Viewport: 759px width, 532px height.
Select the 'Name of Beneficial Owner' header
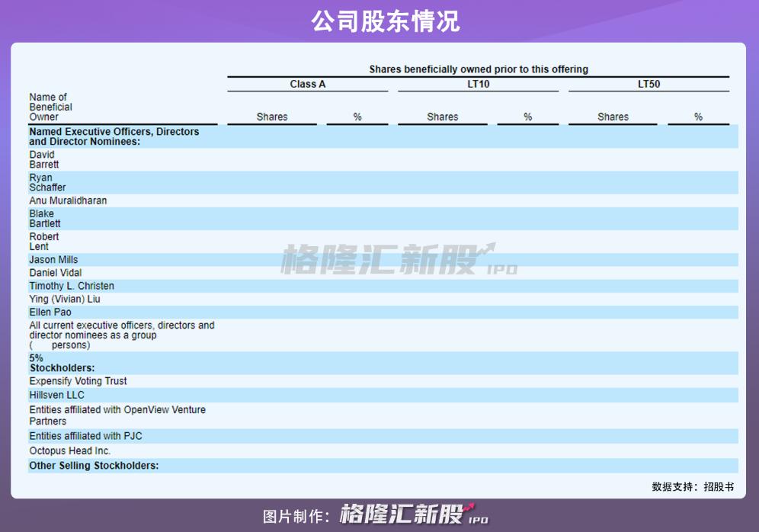coord(50,107)
